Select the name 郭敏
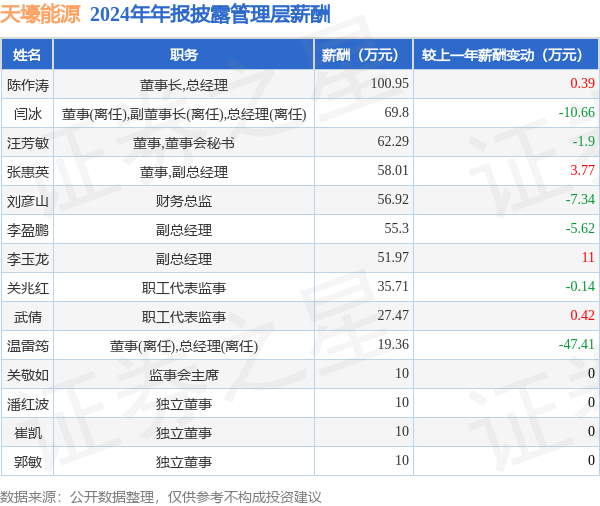This screenshot has height=506, width=600. click(28, 462)
